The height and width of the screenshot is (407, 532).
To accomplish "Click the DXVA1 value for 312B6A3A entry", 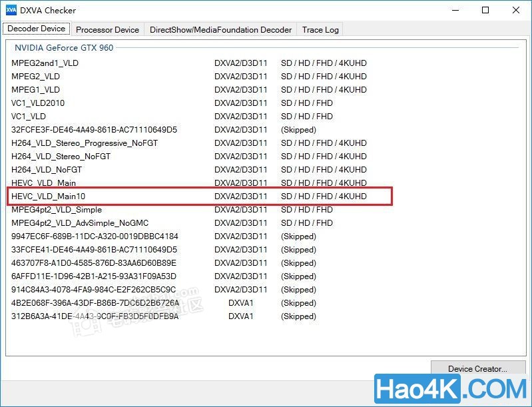I will [x=241, y=316].
